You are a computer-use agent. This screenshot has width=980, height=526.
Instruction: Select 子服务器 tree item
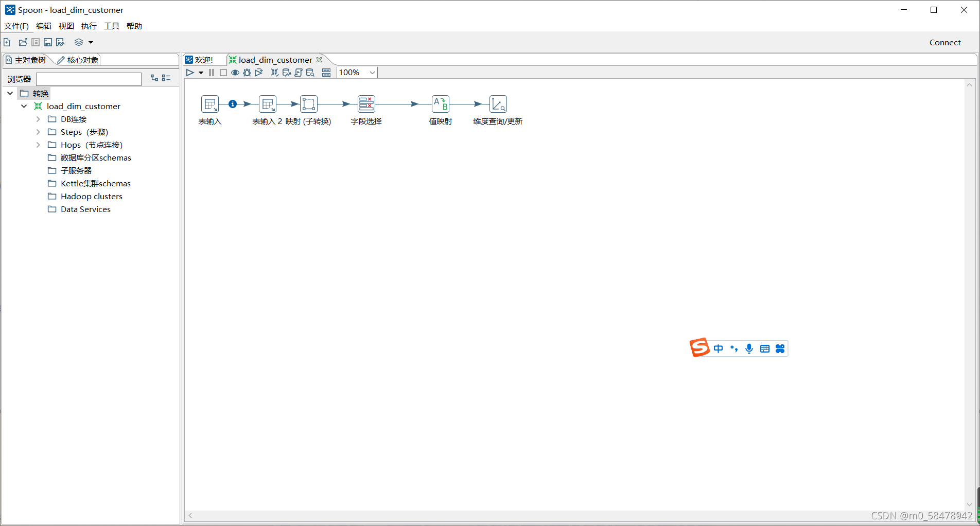(x=76, y=170)
